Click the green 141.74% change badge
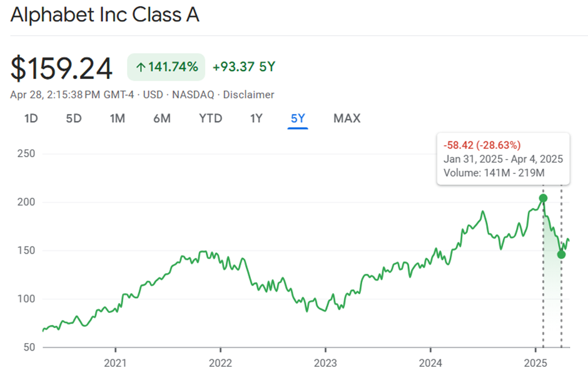Screen dimensions: 588x375 click(166, 67)
